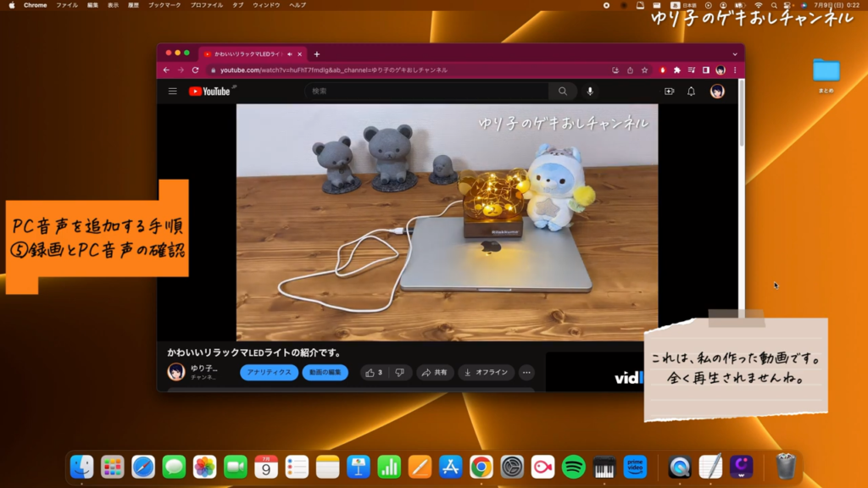
Task: Click the Chrome profile avatar in the toolbar
Action: click(x=721, y=70)
